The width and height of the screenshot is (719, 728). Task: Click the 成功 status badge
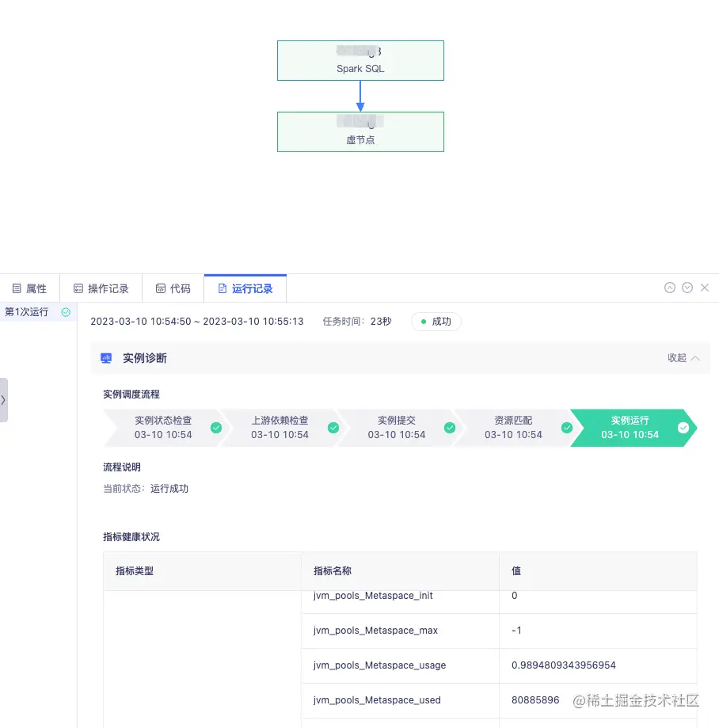[x=436, y=322]
